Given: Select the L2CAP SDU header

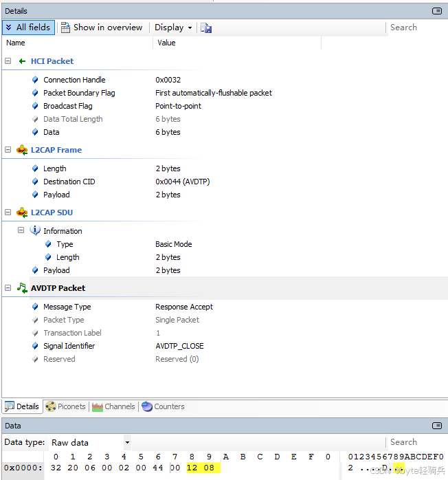Looking at the screenshot, I should point(52,212).
